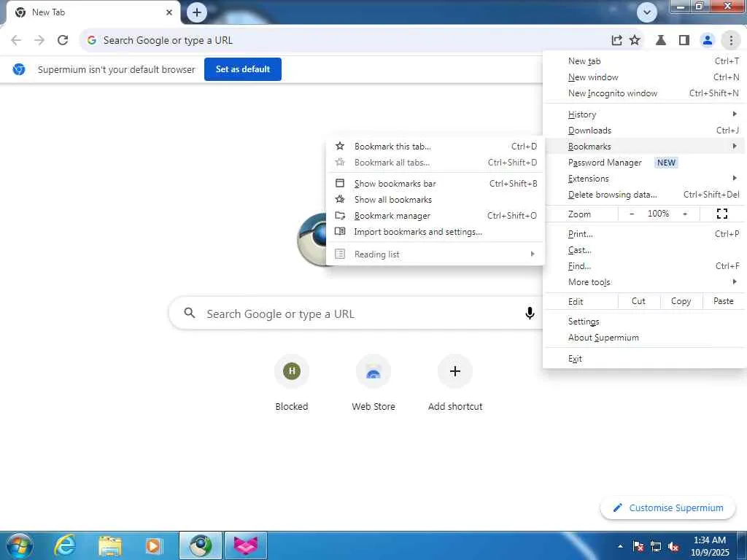Click the three-dot browser menu icon
This screenshot has width=747, height=560.
[x=731, y=40]
